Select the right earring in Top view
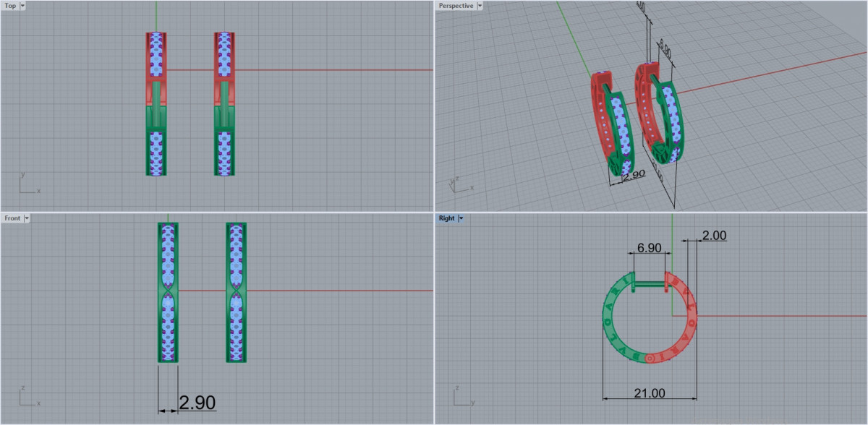The image size is (868, 425). click(226, 103)
